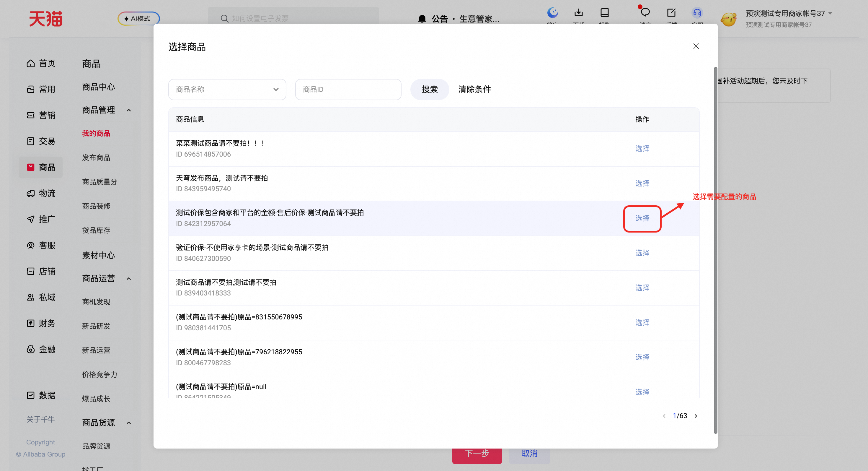The image size is (868, 471).
Task: Go to previous page of product list
Action: pyautogui.click(x=664, y=416)
